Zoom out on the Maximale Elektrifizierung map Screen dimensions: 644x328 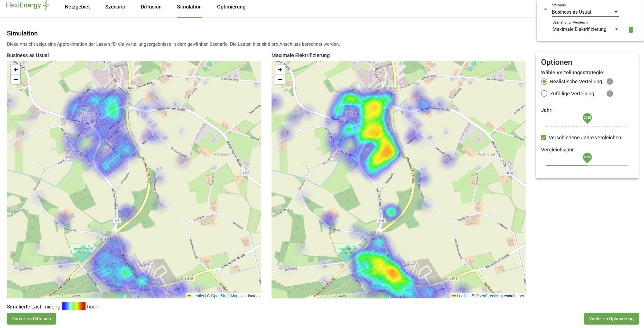pos(280,79)
